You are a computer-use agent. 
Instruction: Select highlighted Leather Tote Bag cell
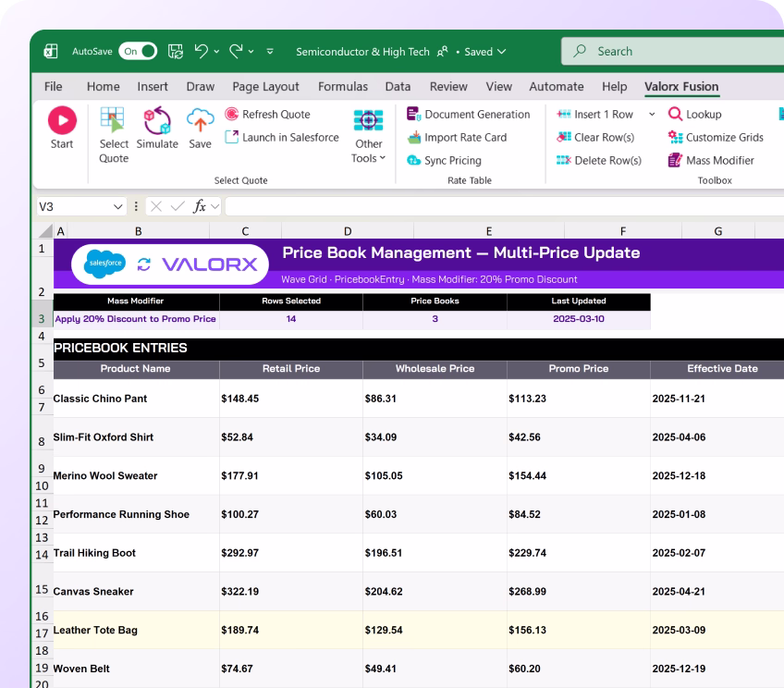click(136, 630)
